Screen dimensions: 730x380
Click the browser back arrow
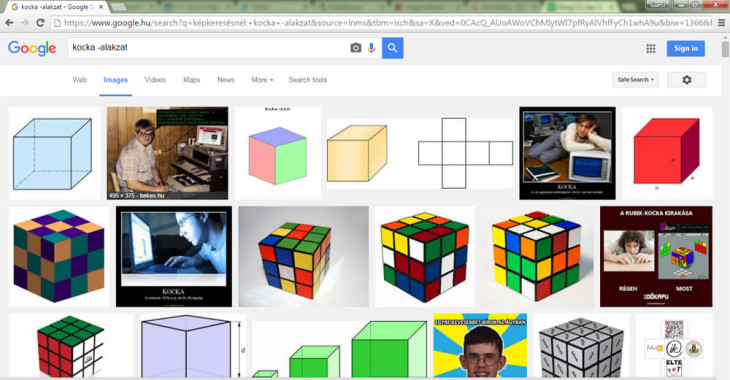coord(9,23)
